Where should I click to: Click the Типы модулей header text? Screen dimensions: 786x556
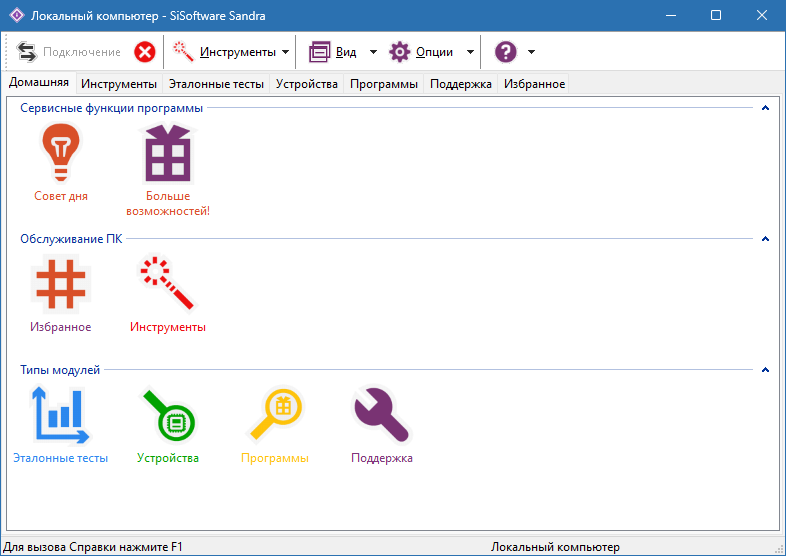coord(60,370)
